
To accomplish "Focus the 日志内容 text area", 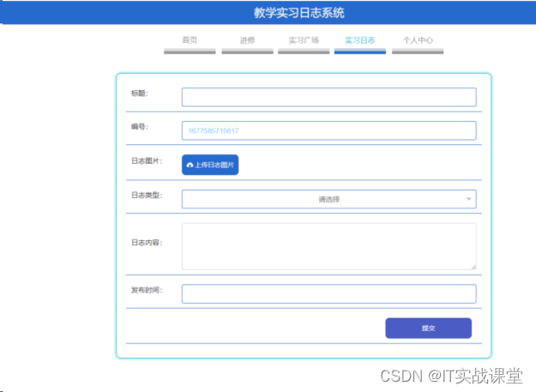I will tap(328, 246).
